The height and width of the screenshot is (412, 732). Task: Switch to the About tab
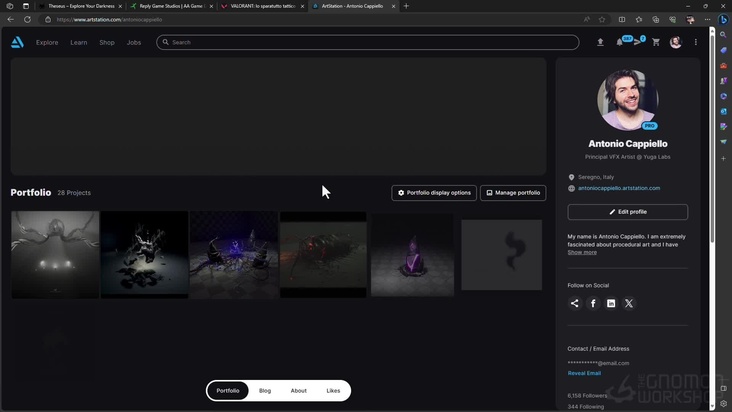coord(298,390)
